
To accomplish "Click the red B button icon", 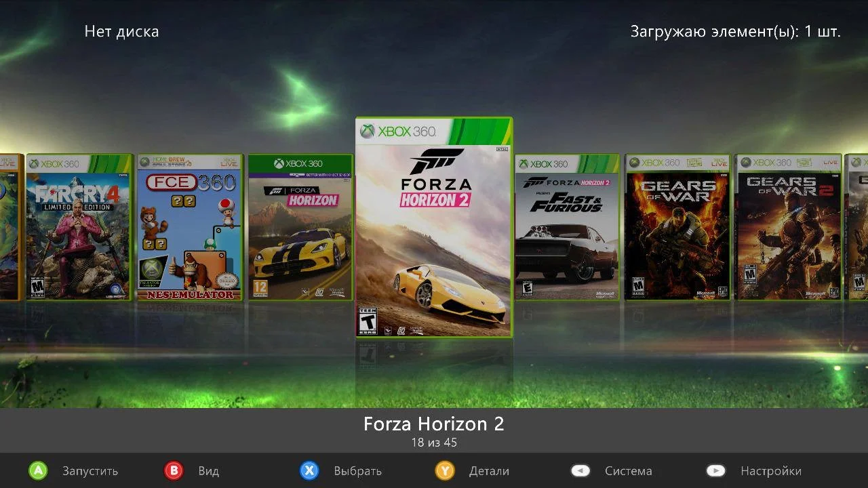I will click(174, 470).
